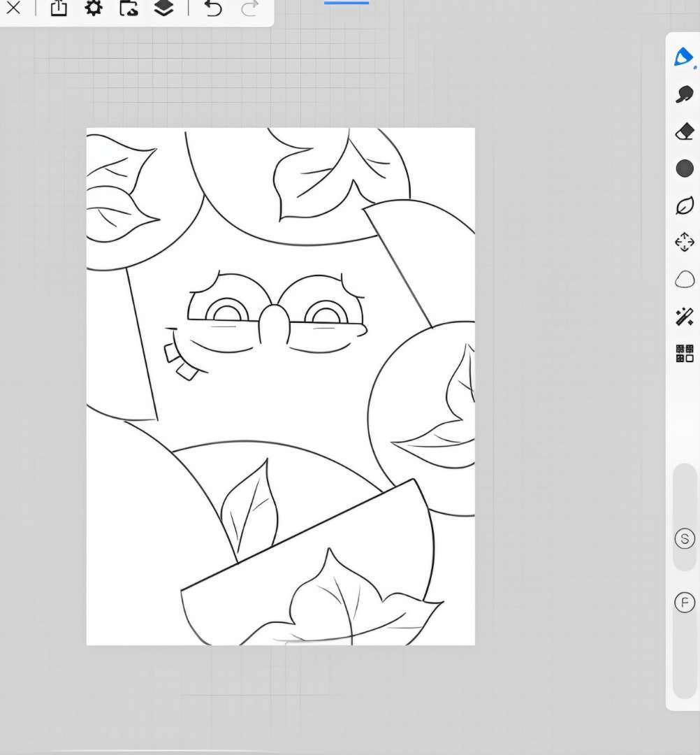
Task: Open the dark gray color swatch
Action: [685, 168]
